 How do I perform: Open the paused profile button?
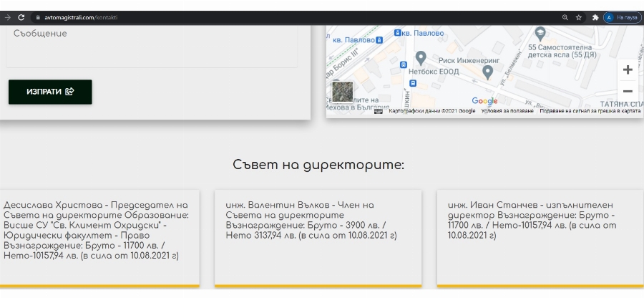click(x=622, y=17)
